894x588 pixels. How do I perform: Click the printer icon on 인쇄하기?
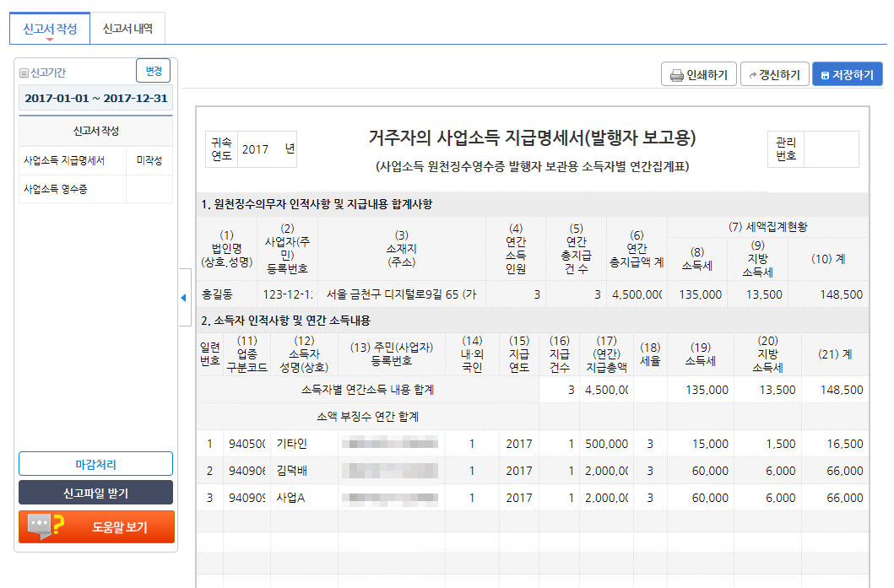(x=677, y=75)
